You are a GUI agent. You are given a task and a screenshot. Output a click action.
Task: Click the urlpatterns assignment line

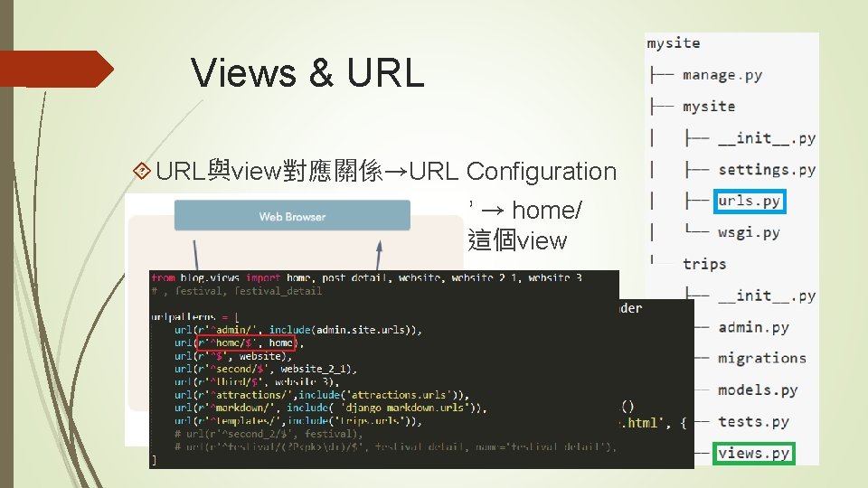point(195,317)
